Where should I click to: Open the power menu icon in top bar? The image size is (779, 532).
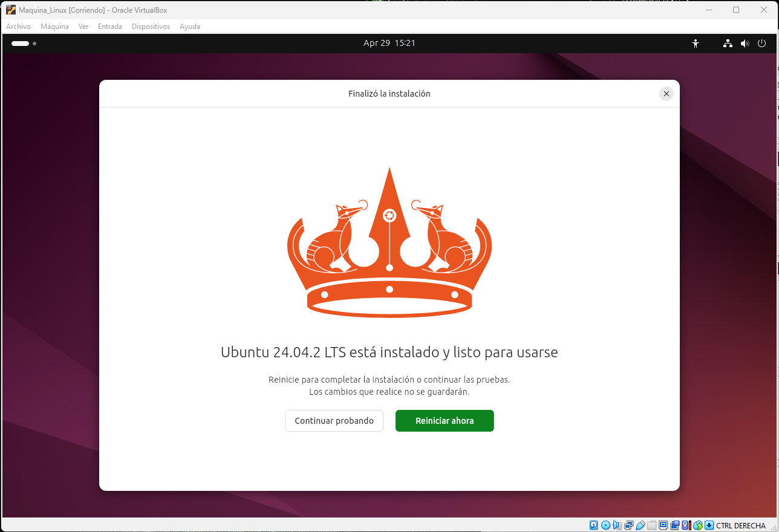761,44
